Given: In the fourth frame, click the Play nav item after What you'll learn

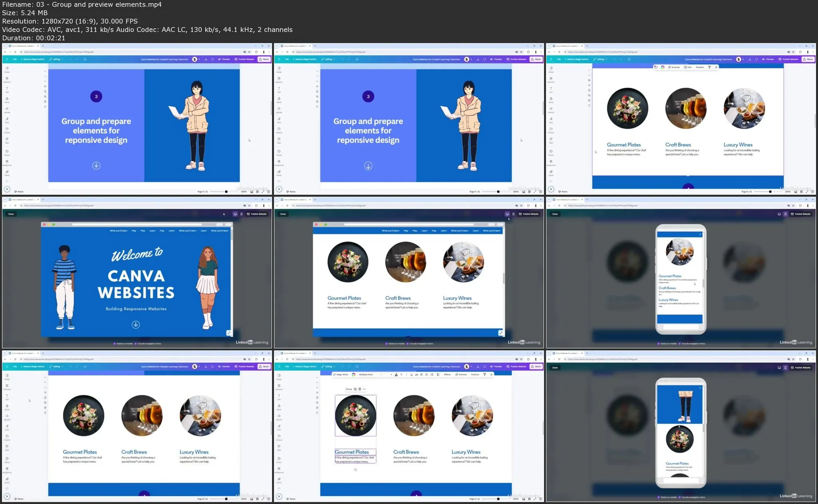Looking at the screenshot, I should pos(134,231).
